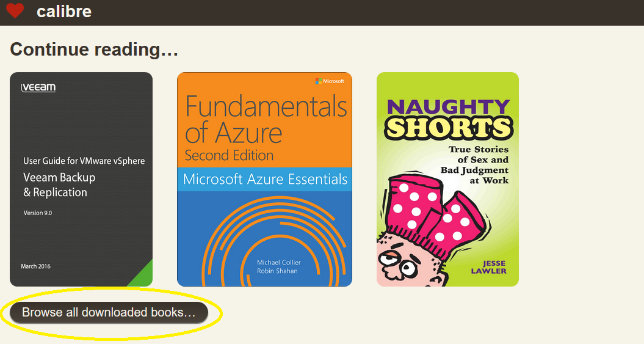Click the Jesse Lawler author name

489,267
